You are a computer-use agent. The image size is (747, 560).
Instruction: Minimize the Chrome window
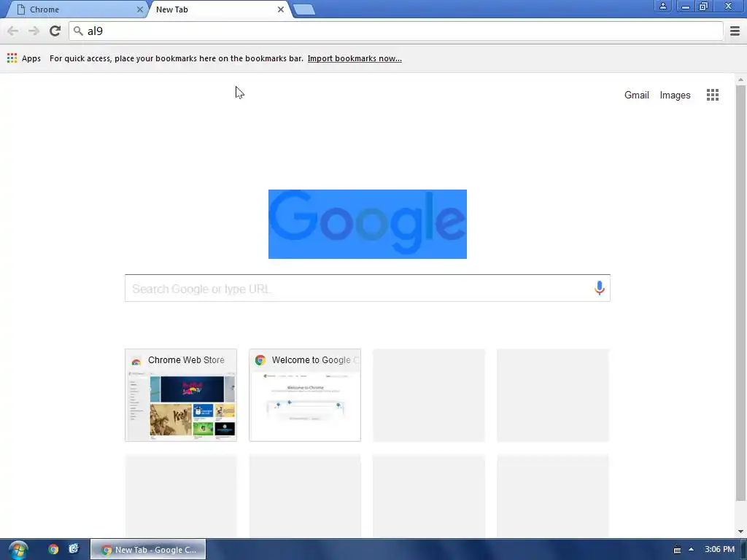pyautogui.click(x=685, y=6)
